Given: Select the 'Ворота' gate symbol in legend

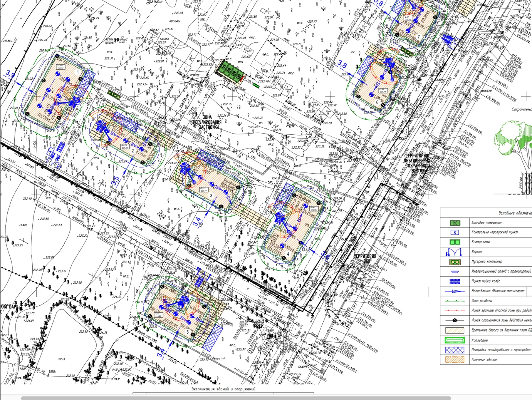Looking at the screenshot, I should (454, 252).
